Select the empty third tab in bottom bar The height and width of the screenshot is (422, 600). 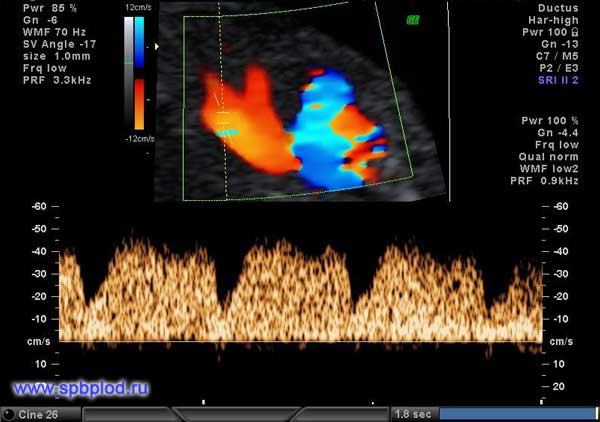click(x=338, y=414)
